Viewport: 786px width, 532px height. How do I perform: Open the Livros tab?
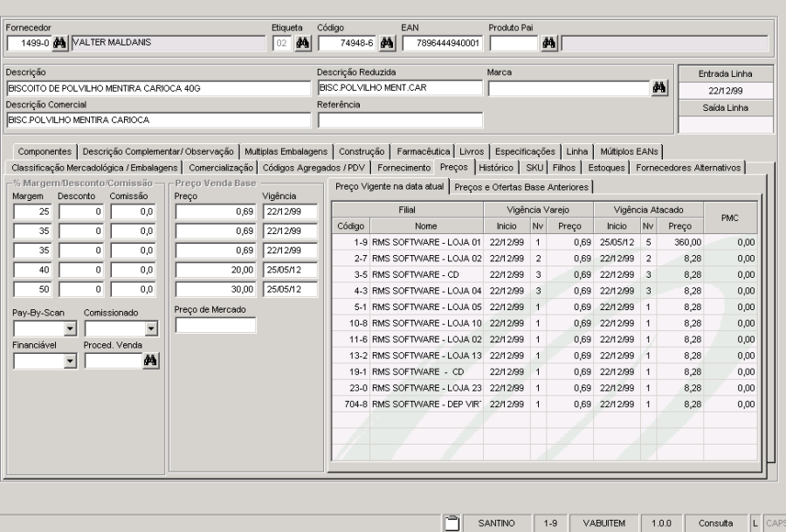click(472, 151)
